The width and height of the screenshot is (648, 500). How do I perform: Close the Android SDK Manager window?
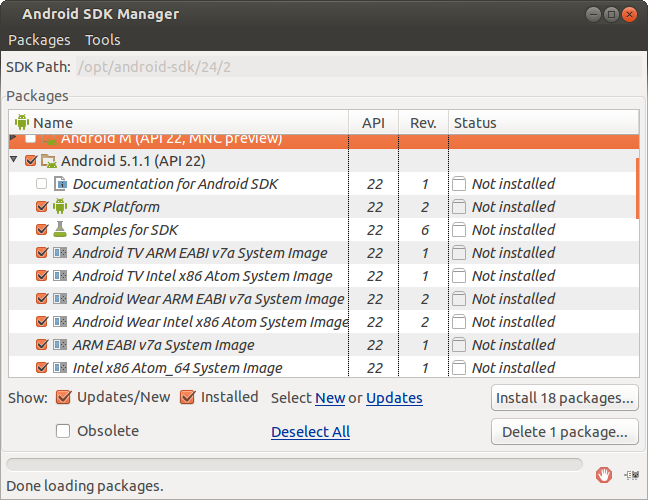[x=629, y=15]
